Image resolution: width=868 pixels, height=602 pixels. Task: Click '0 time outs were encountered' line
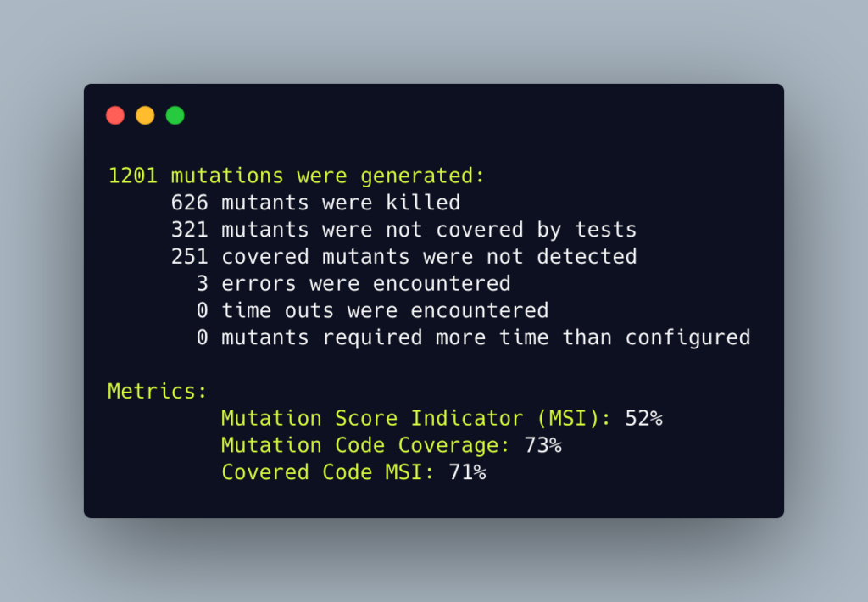(x=372, y=310)
